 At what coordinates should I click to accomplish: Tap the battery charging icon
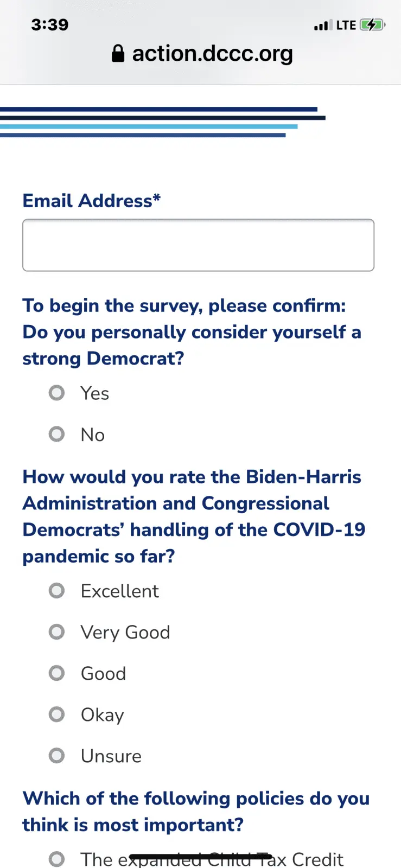pos(372,25)
